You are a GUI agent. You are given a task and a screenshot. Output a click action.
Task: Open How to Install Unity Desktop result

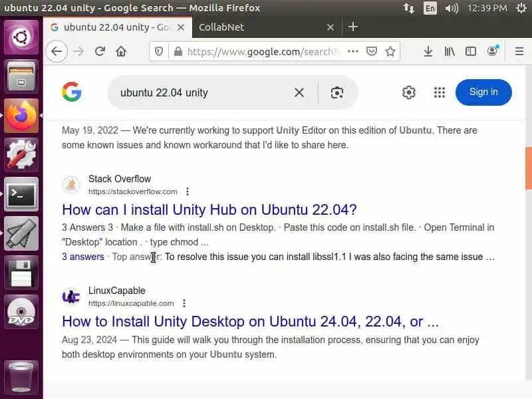[251, 321]
